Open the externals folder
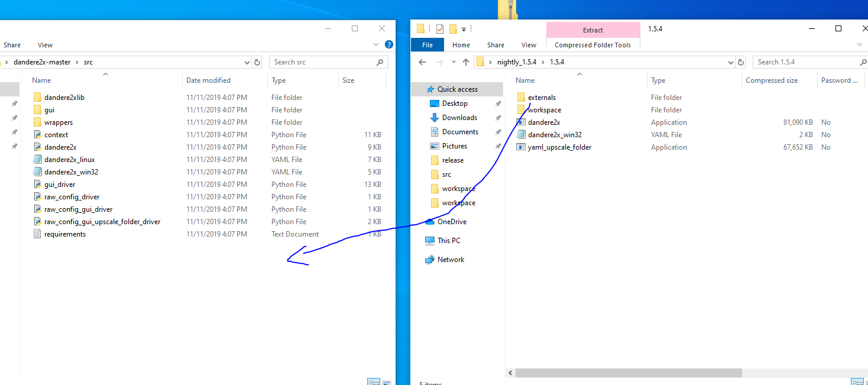The height and width of the screenshot is (385, 868). tap(540, 97)
